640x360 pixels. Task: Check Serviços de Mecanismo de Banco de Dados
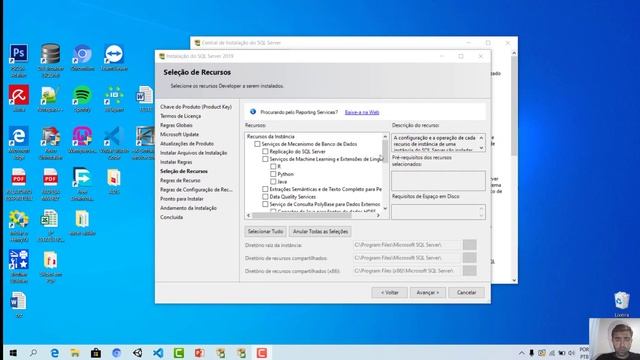(x=257, y=144)
